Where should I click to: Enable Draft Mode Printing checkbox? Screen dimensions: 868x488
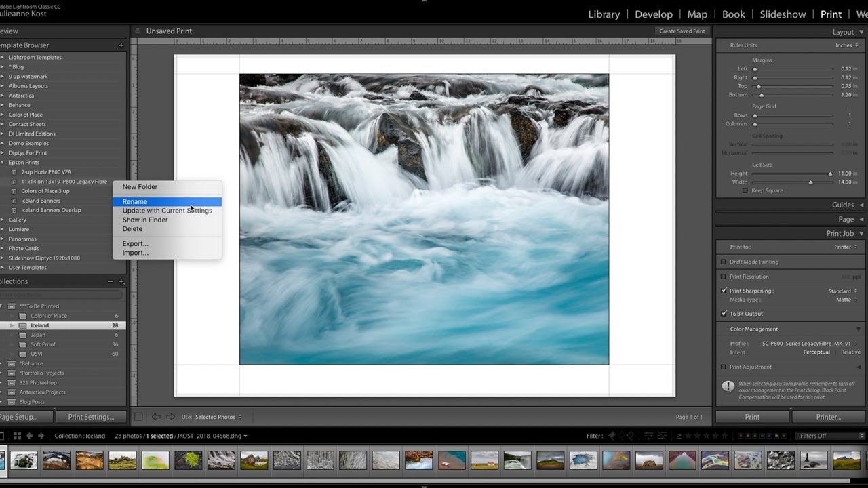723,262
